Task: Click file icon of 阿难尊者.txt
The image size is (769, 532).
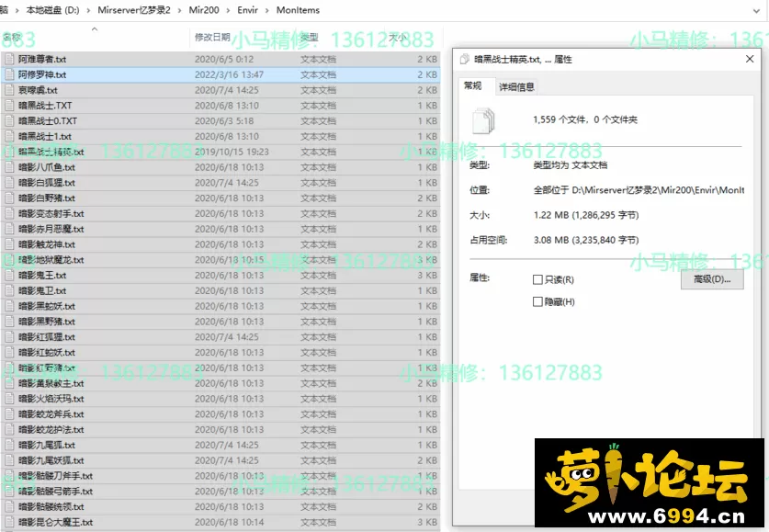Action: tap(9, 60)
